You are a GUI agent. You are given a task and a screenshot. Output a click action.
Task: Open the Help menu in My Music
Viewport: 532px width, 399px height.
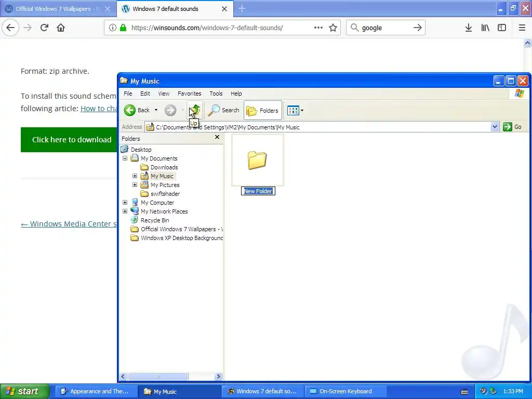[x=236, y=94]
